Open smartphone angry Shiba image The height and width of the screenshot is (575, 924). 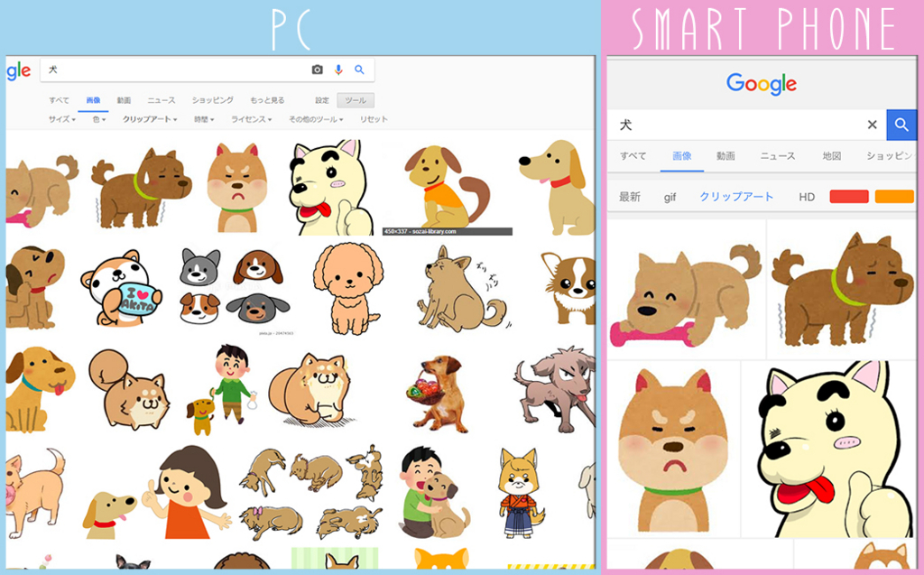pos(673,449)
